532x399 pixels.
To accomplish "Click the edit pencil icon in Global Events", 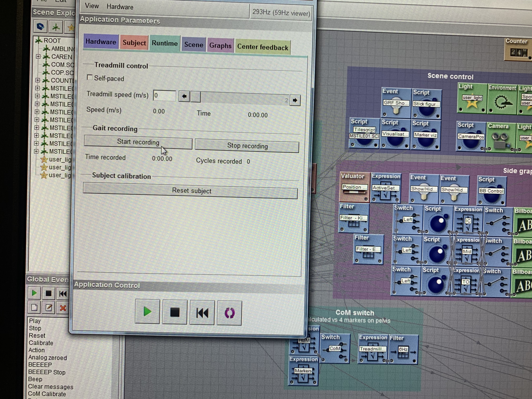I will point(49,308).
